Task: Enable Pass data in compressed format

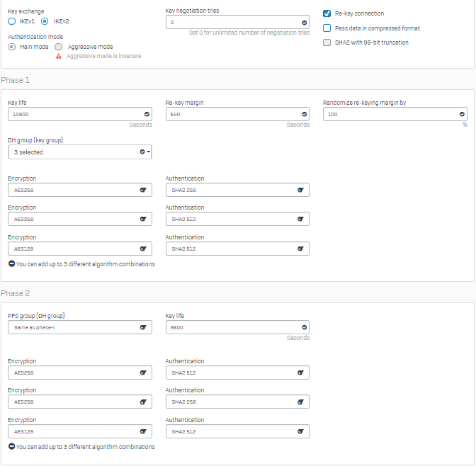Action: pos(327,28)
